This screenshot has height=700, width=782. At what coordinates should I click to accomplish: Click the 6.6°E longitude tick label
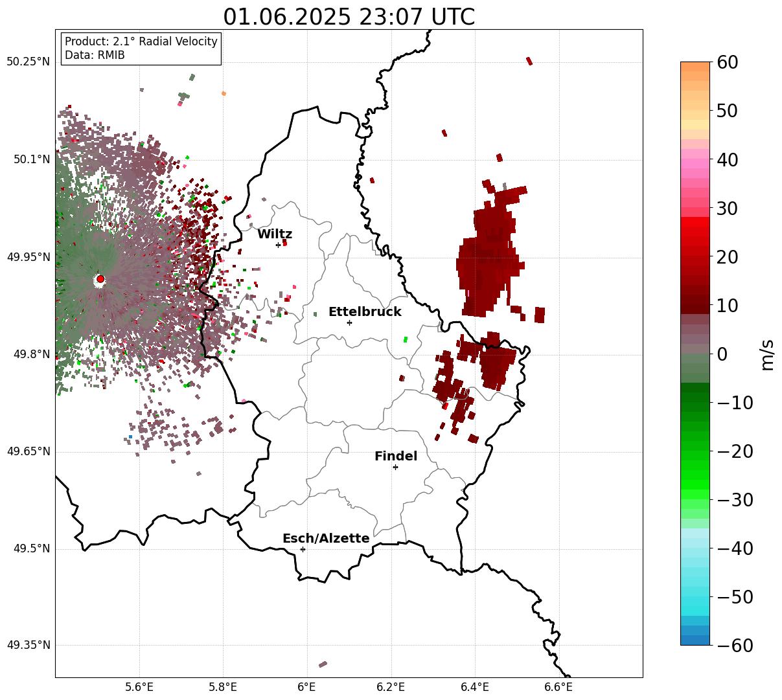click(558, 688)
